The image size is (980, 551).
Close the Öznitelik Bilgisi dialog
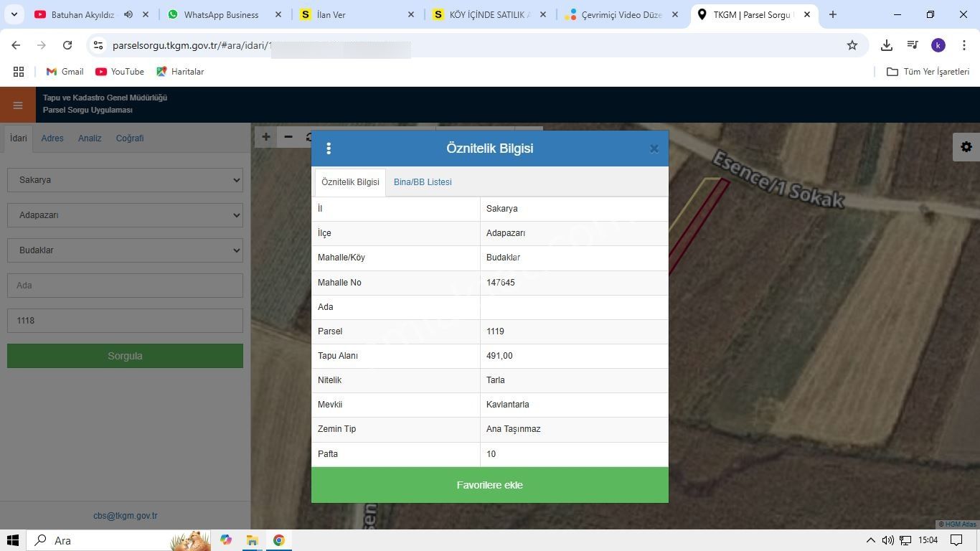point(654,149)
